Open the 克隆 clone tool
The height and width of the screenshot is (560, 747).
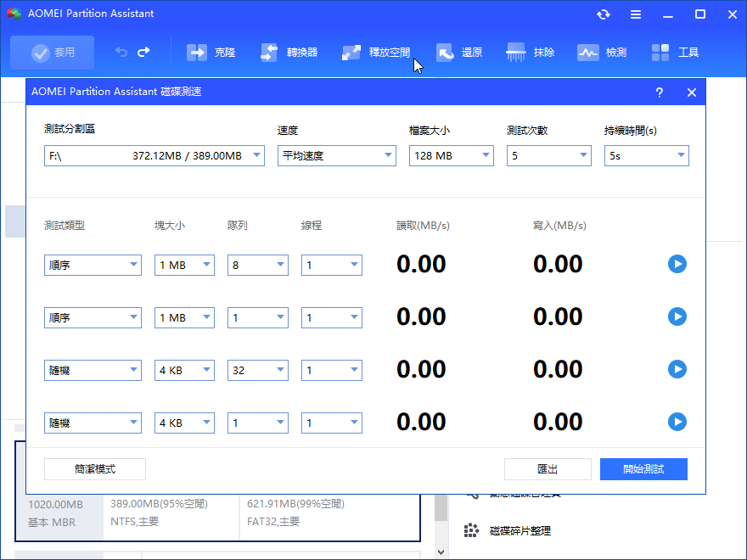point(211,53)
